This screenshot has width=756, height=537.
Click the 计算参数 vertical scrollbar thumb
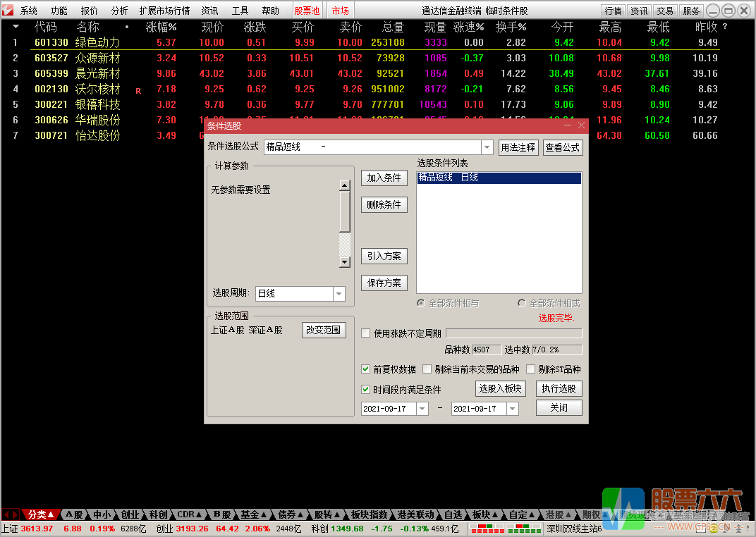point(344,212)
